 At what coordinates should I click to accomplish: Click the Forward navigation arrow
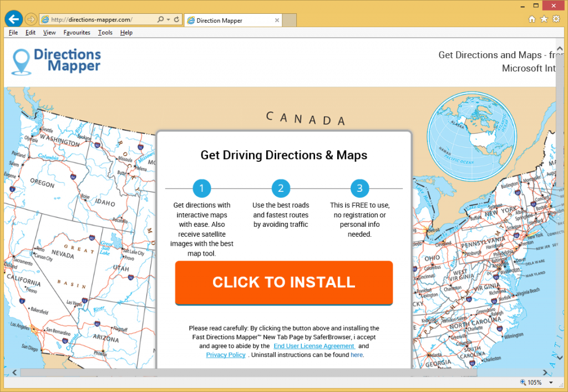pos(31,19)
